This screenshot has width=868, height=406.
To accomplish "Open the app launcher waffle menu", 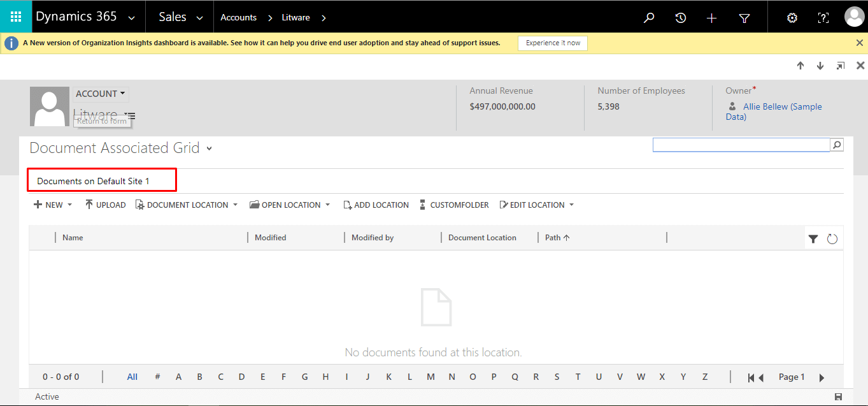I will pos(16,17).
